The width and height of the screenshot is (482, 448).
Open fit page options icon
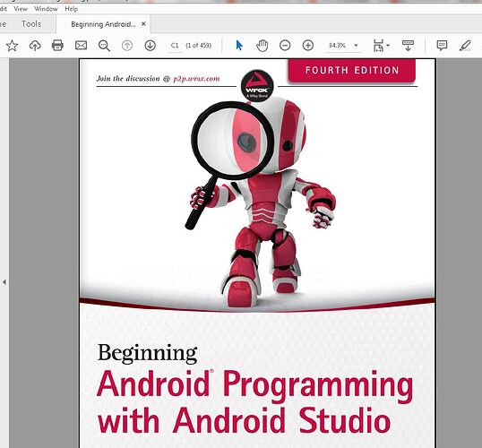pyautogui.click(x=378, y=46)
